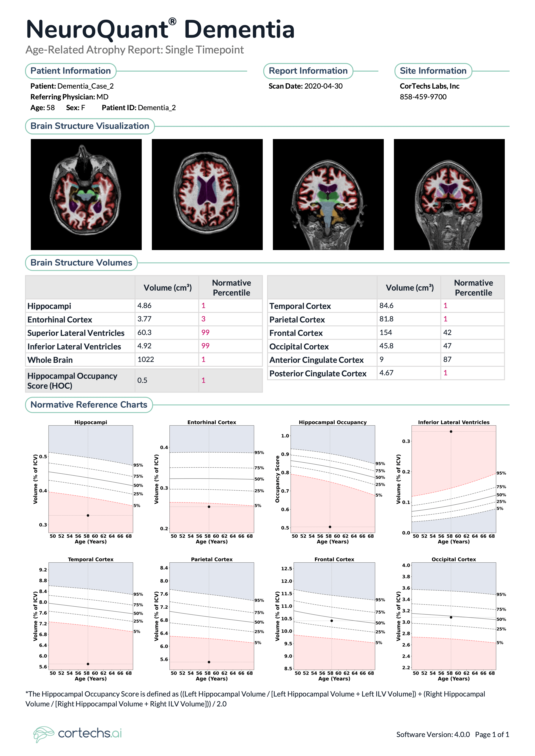Screen dimensions: 535x756
Task: Click phone number 858-459-9700
Action: 423,97
